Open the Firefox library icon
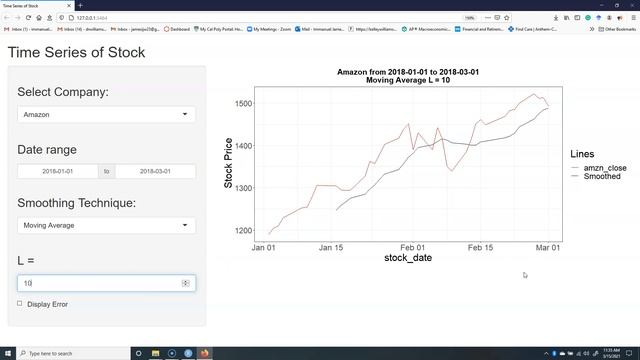 pos(567,18)
